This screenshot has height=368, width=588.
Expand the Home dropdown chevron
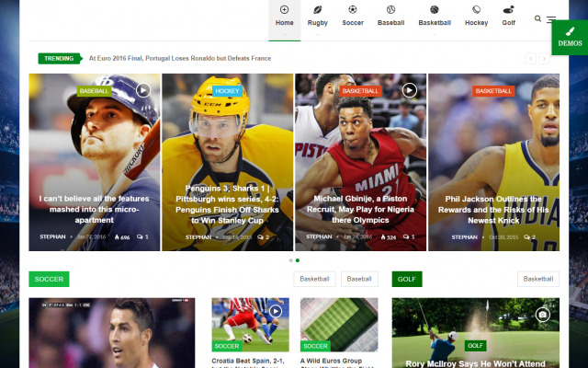284,35
